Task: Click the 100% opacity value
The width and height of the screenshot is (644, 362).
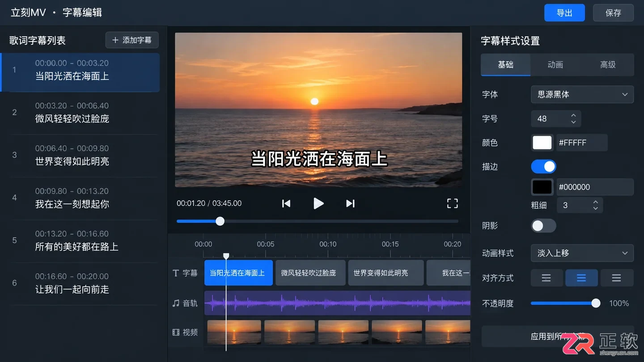Action: pos(619,303)
